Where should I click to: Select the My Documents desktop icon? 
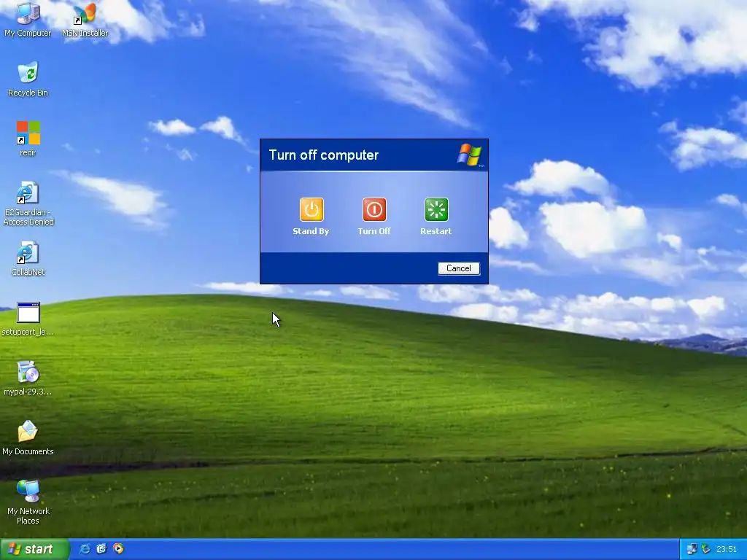tap(28, 438)
